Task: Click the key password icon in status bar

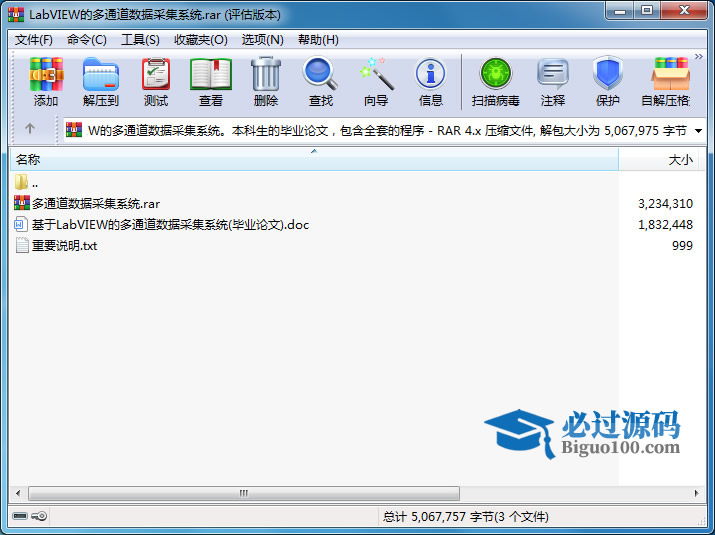Action: 39,516
